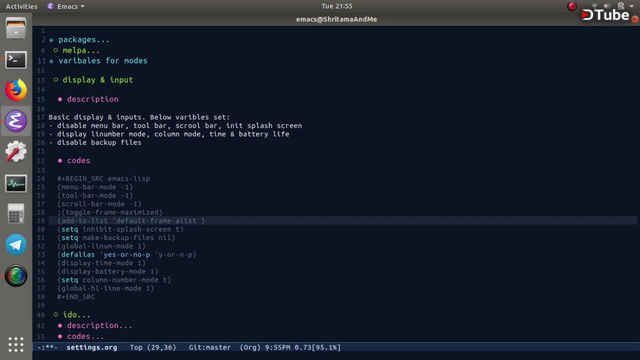Screen dimensions: 640x360
Task: Click the settings.org buffer name in mode line
Action: click(92, 347)
